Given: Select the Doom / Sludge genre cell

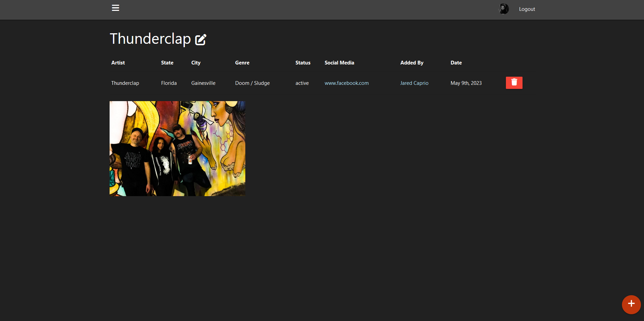Looking at the screenshot, I should tap(252, 83).
